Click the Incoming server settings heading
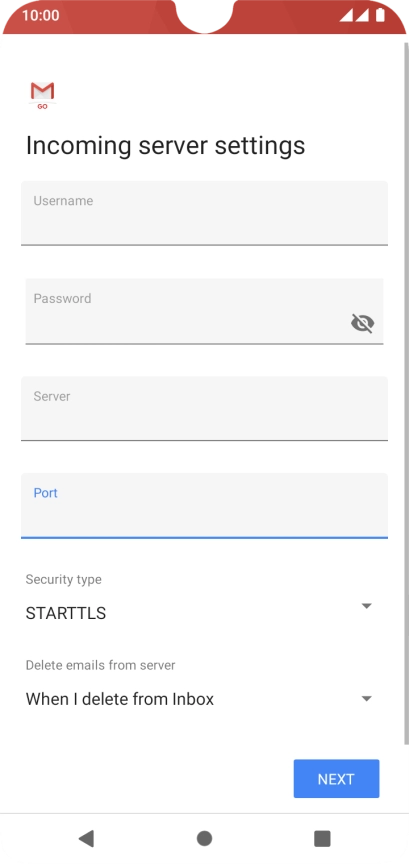 tap(165, 146)
